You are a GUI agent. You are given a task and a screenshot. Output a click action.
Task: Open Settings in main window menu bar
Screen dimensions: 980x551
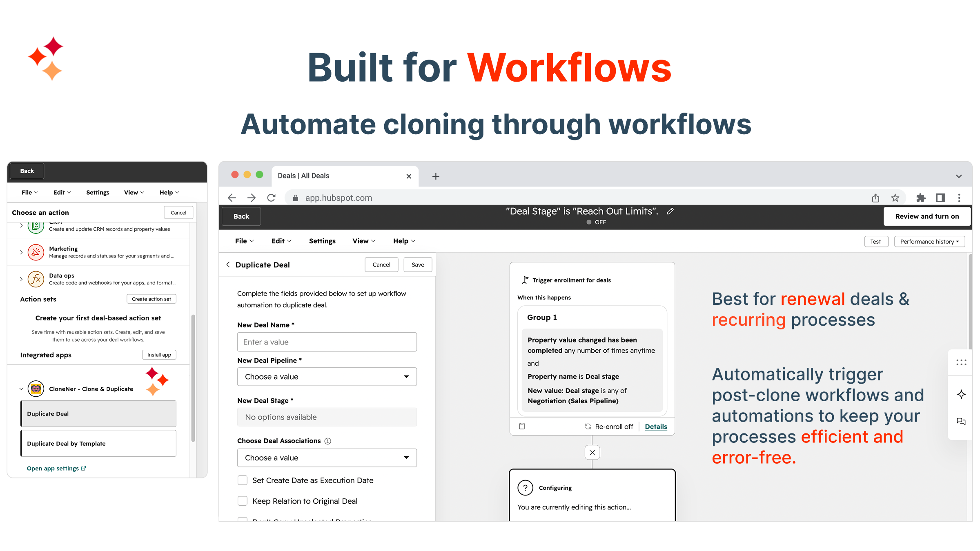(322, 241)
